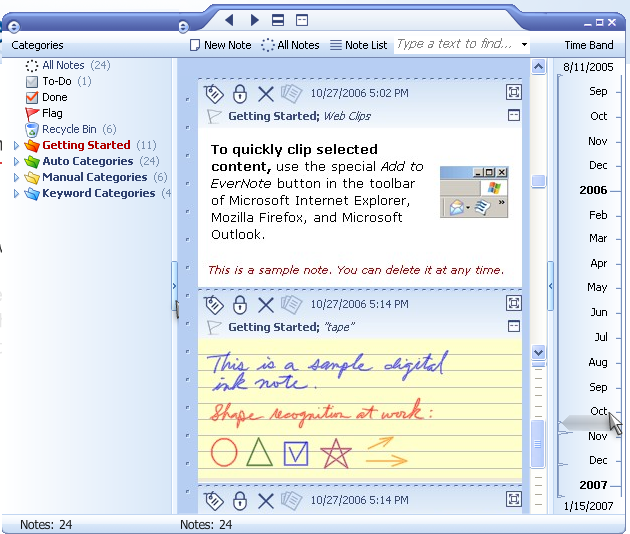Image resolution: width=630 pixels, height=534 pixels.
Task: Click the scroll up arrow of the notes list
Action: (538, 66)
